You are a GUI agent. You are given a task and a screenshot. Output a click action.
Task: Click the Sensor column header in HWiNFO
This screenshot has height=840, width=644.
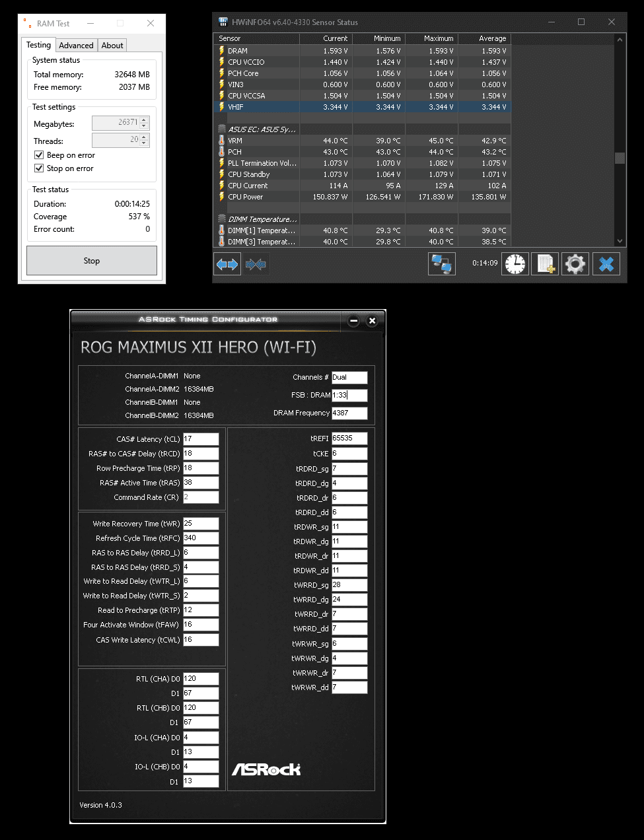tap(258, 38)
